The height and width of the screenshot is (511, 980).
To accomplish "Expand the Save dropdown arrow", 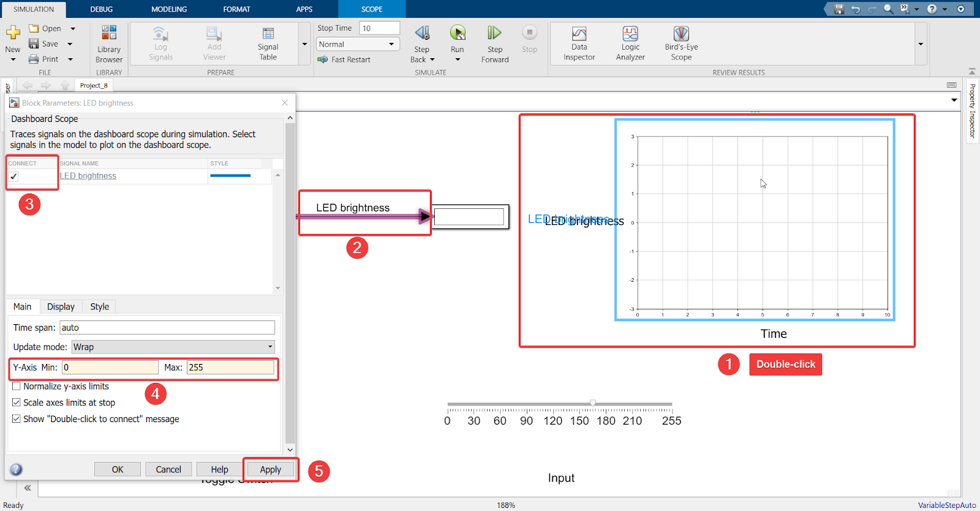I will click(70, 44).
